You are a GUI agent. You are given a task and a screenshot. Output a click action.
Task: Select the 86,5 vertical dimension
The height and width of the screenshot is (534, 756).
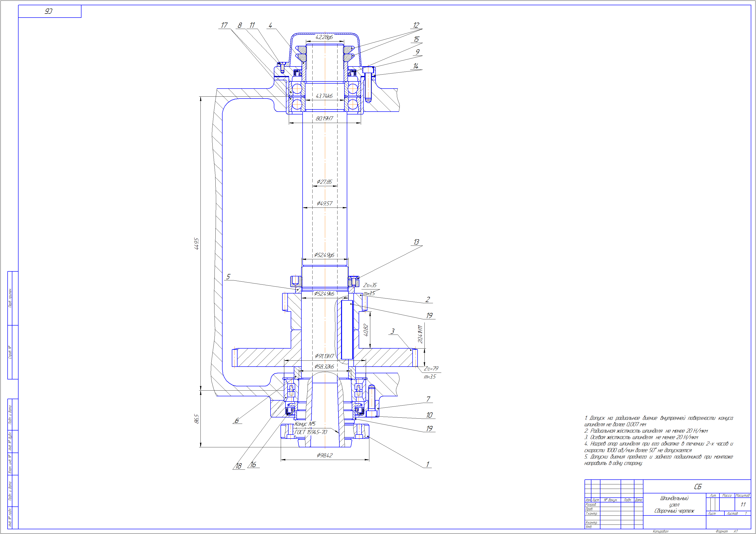[197, 419]
